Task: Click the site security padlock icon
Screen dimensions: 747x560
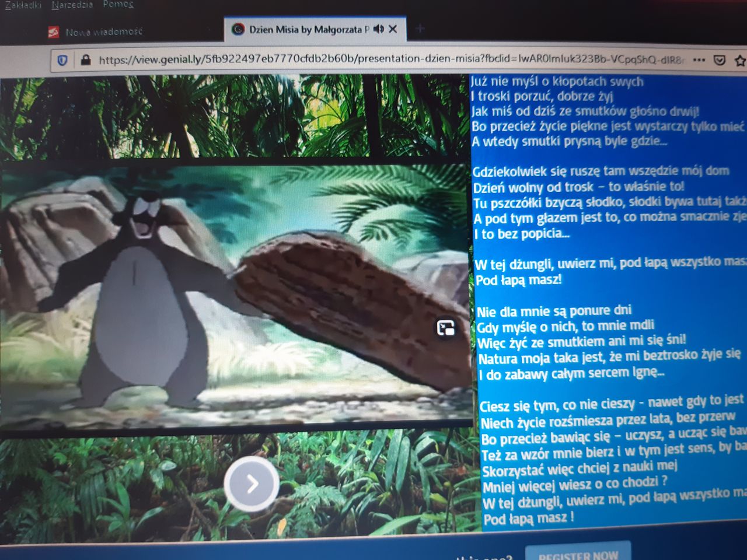Action: point(85,60)
